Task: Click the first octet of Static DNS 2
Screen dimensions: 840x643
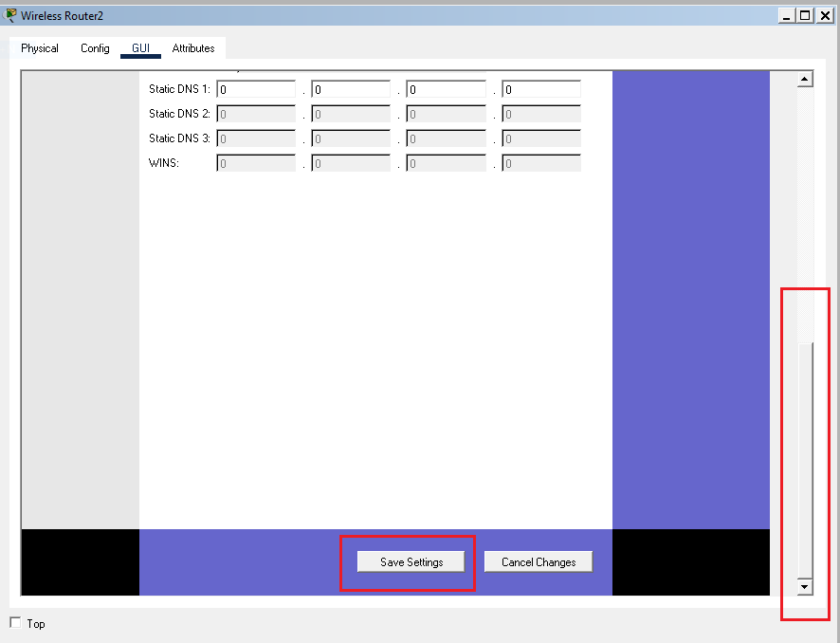Action: pyautogui.click(x=256, y=115)
